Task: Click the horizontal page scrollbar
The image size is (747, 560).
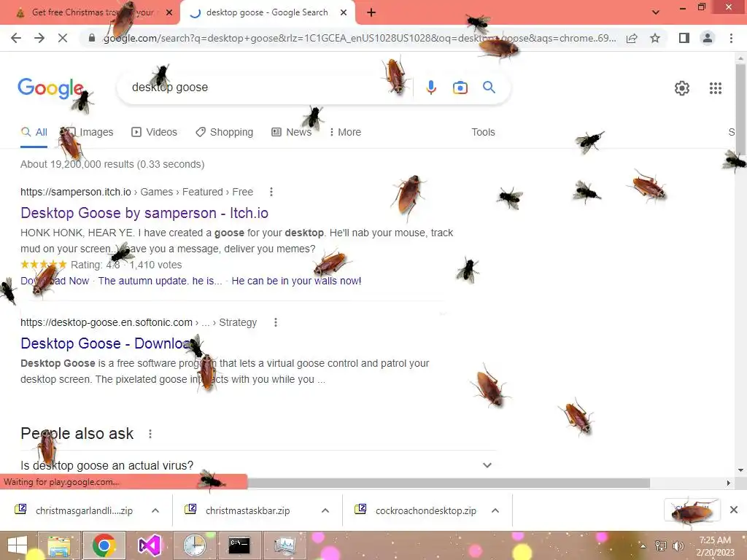Action: coord(448,483)
